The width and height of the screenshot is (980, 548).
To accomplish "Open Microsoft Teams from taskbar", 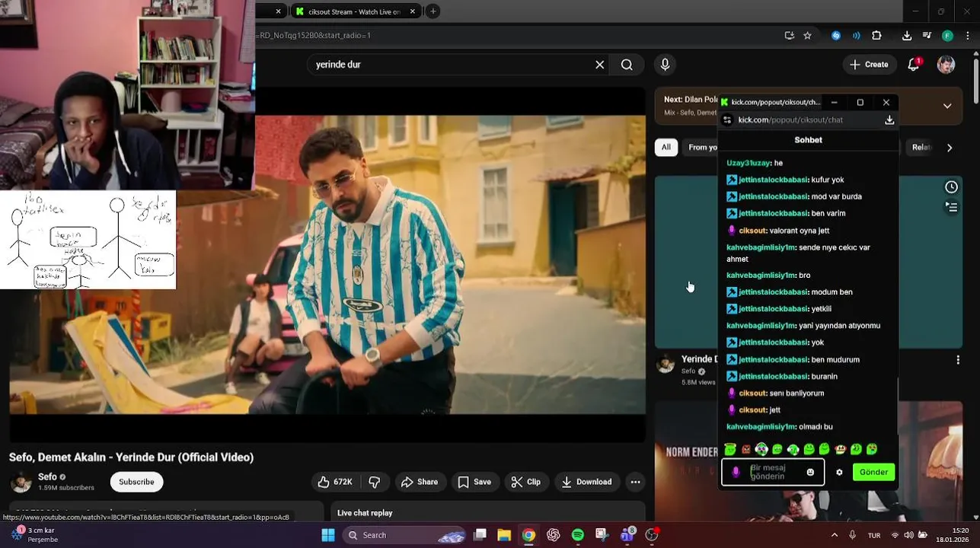I will coord(627,535).
